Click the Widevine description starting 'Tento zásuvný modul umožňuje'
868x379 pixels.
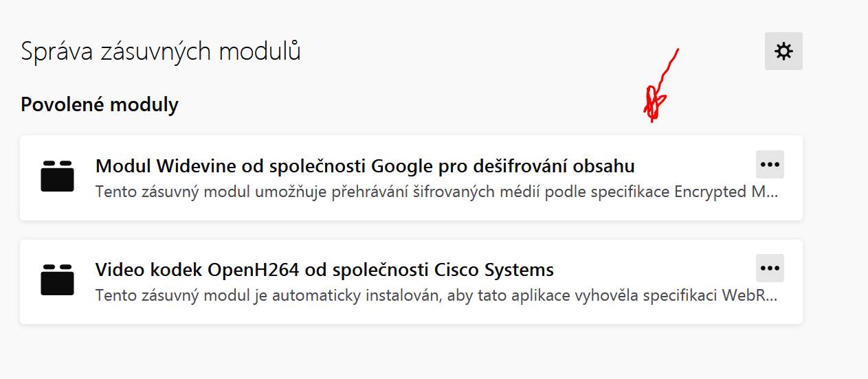437,192
